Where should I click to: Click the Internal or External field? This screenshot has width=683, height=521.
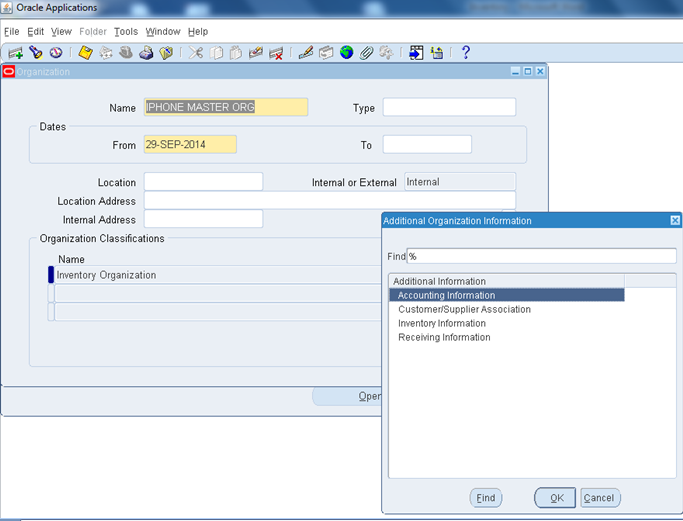click(460, 182)
